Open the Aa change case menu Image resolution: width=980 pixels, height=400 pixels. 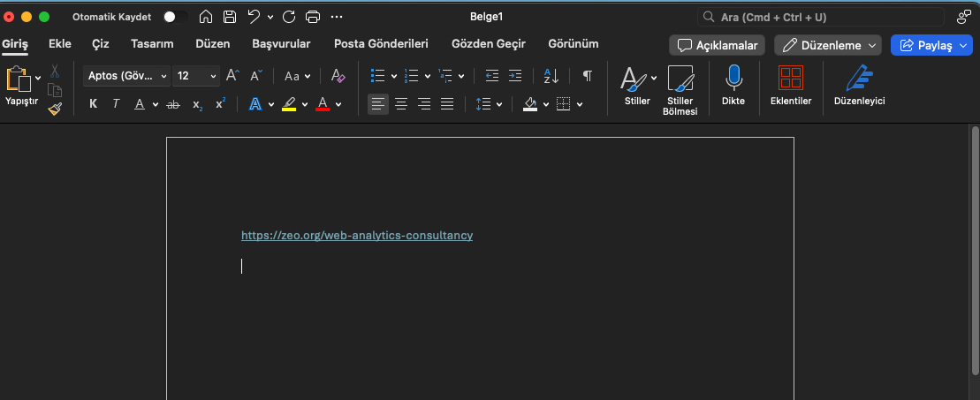[298, 76]
